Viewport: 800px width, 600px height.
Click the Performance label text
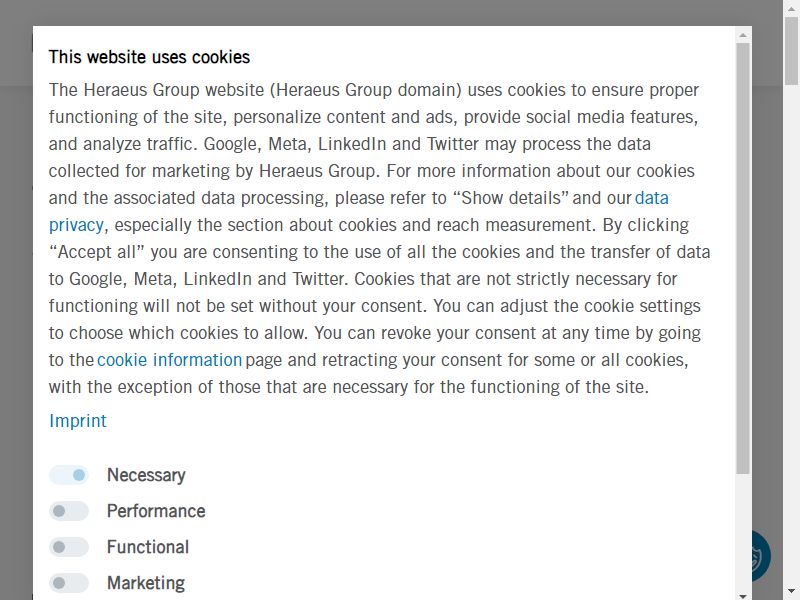tap(156, 511)
